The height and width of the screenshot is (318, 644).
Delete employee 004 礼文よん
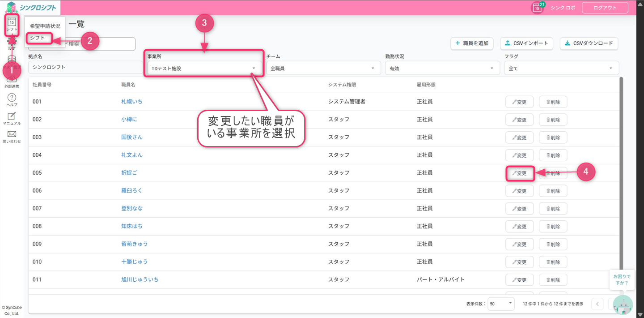point(553,155)
